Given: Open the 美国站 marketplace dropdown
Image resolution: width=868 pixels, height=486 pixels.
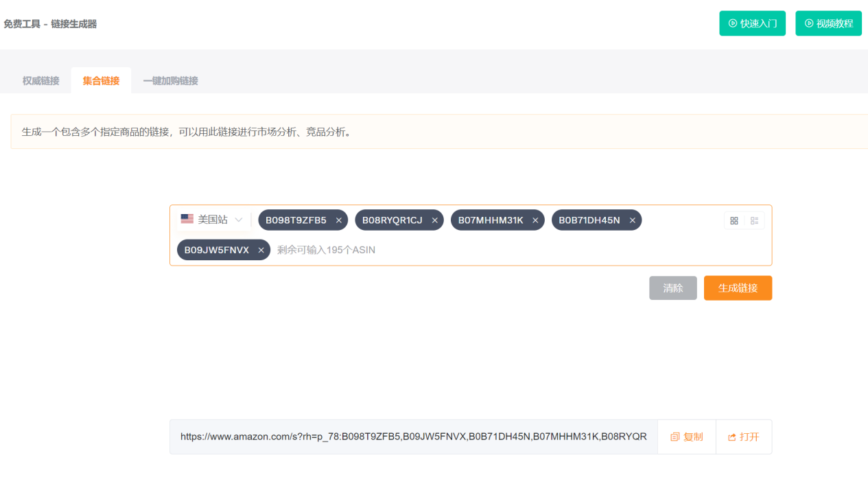Looking at the screenshot, I should [212, 220].
